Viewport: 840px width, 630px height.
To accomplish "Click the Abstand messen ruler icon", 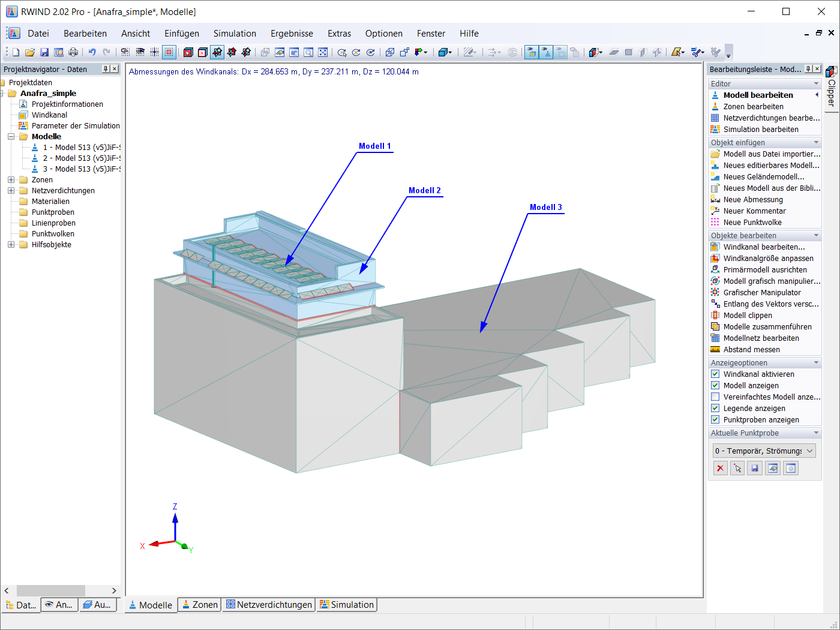I will pyautogui.click(x=715, y=349).
